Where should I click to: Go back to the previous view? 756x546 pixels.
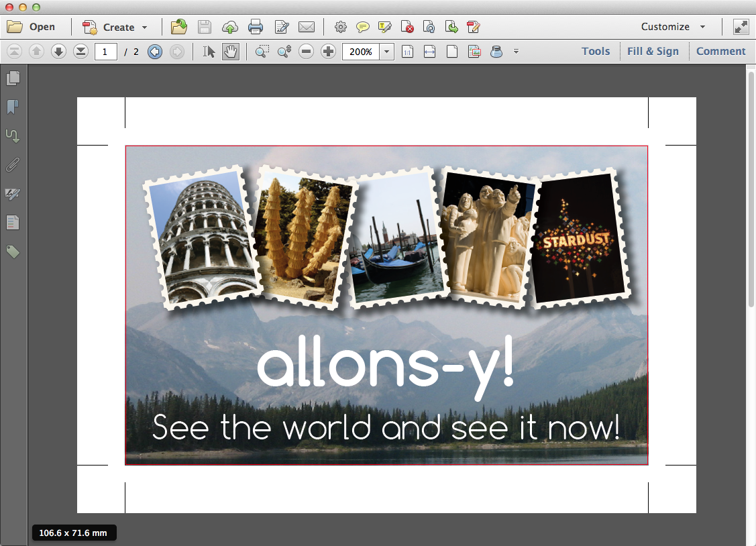point(155,52)
